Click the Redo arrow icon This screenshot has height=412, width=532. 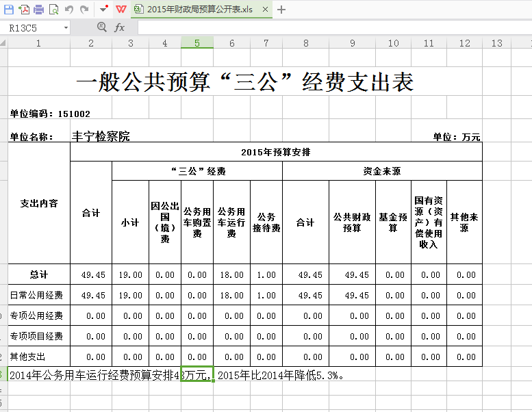point(84,9)
